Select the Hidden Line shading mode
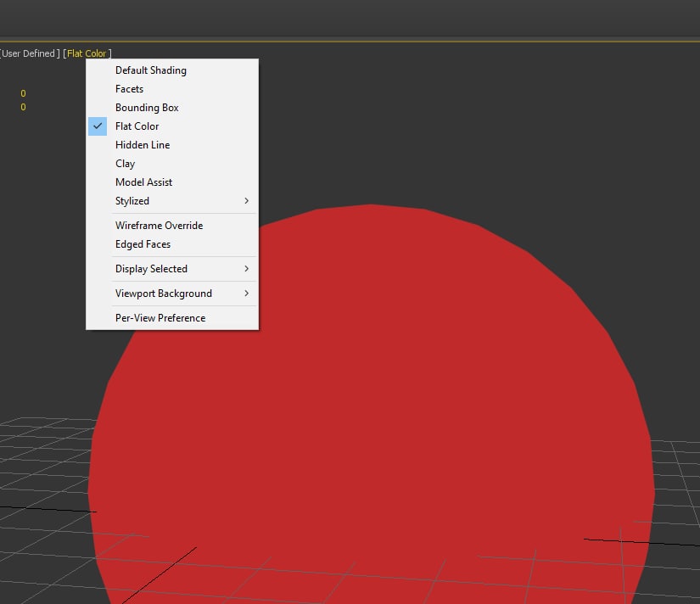 [172, 145]
